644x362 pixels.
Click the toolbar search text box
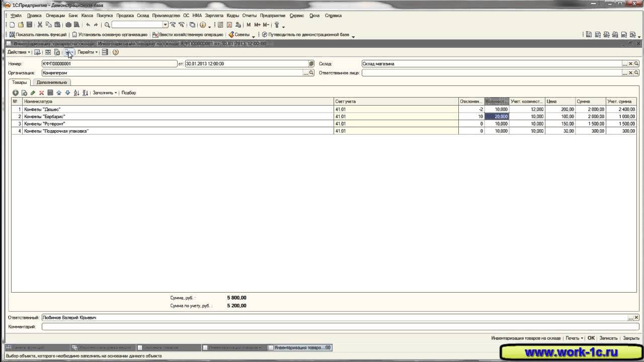click(x=137, y=25)
